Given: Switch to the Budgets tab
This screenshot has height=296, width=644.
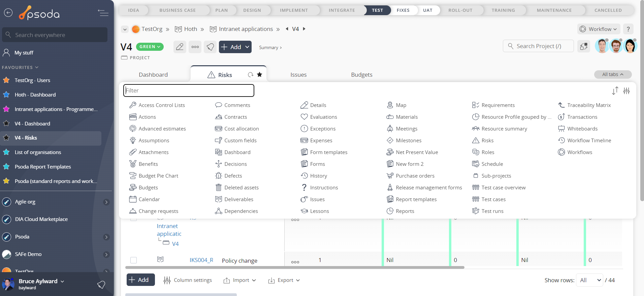Looking at the screenshot, I should (x=362, y=75).
